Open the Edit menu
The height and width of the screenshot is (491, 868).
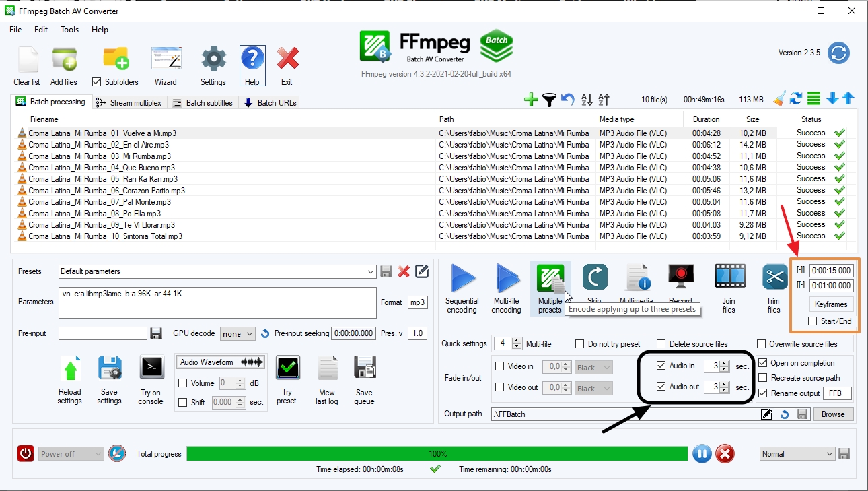(41, 30)
